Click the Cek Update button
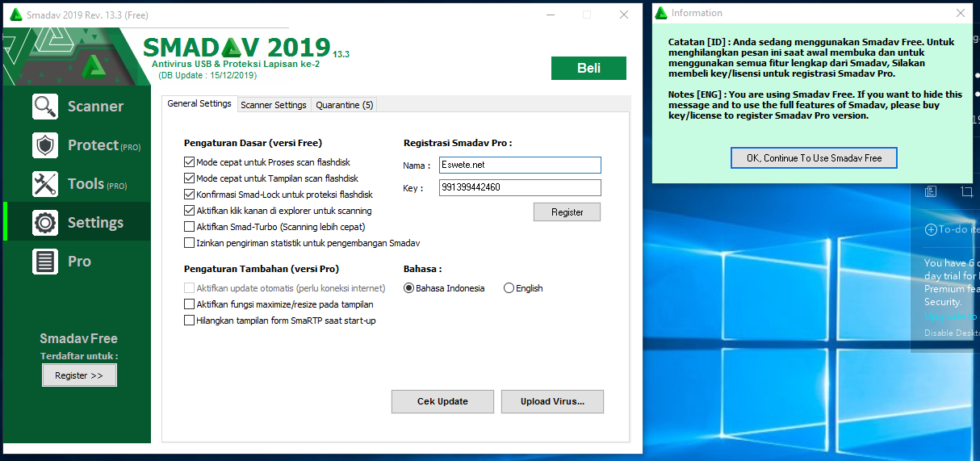 pyautogui.click(x=442, y=401)
